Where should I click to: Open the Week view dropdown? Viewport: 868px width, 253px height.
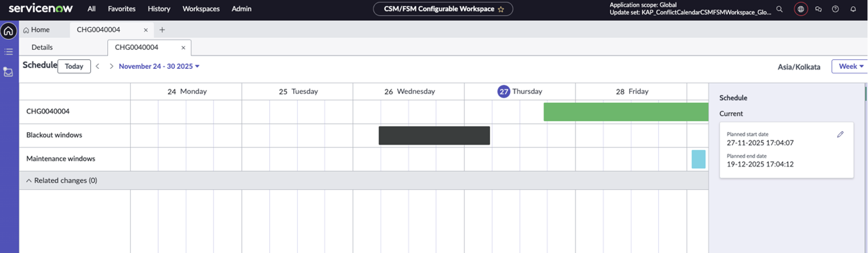(x=850, y=66)
